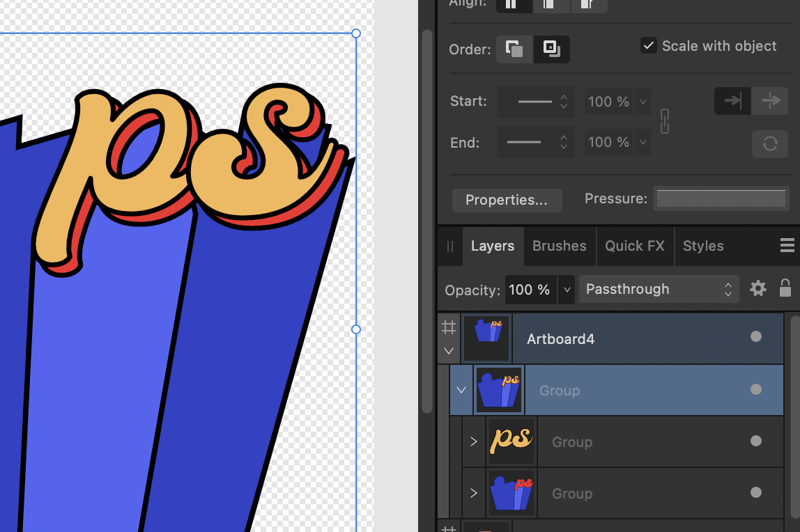Edit the layer Opacity 100 % field
The height and width of the screenshot is (532, 800).
pyautogui.click(x=530, y=290)
